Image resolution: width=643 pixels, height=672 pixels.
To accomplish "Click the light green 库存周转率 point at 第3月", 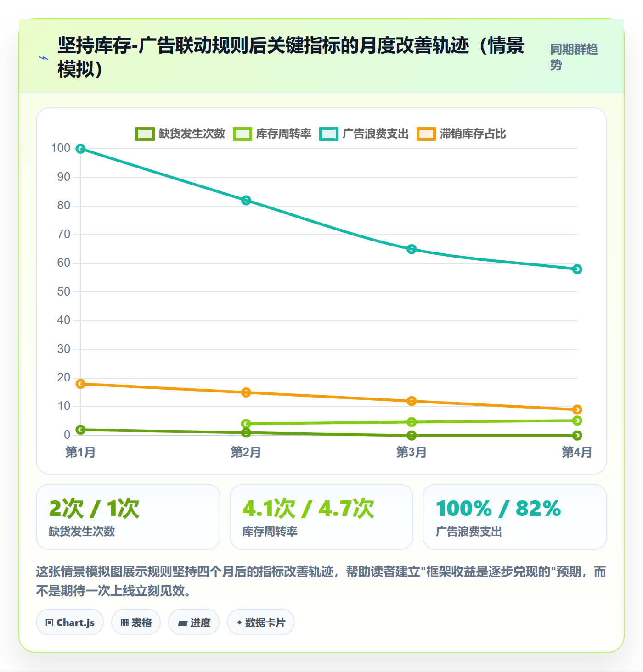I will click(412, 422).
